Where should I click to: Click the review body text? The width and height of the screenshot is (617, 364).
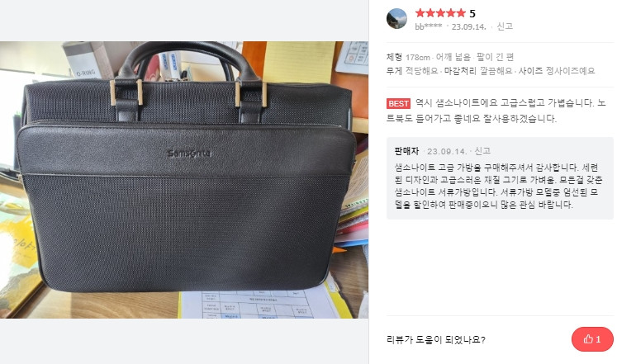pos(496,111)
